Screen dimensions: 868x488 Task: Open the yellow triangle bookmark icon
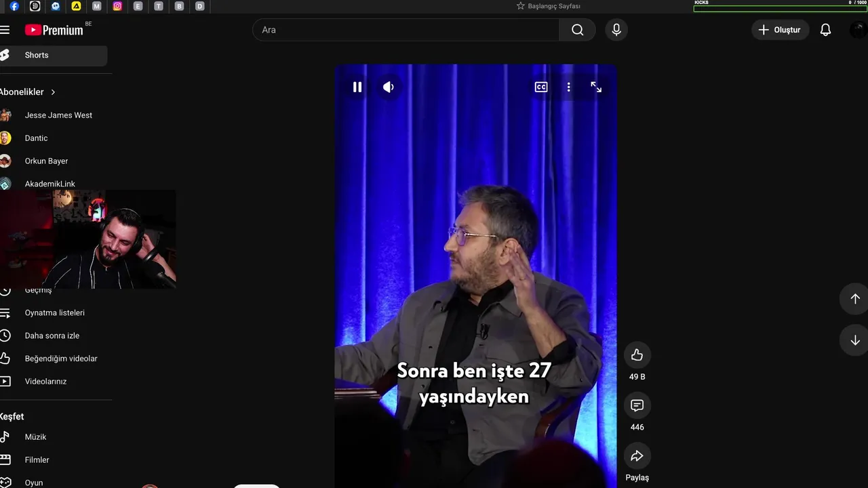pyautogui.click(x=76, y=6)
